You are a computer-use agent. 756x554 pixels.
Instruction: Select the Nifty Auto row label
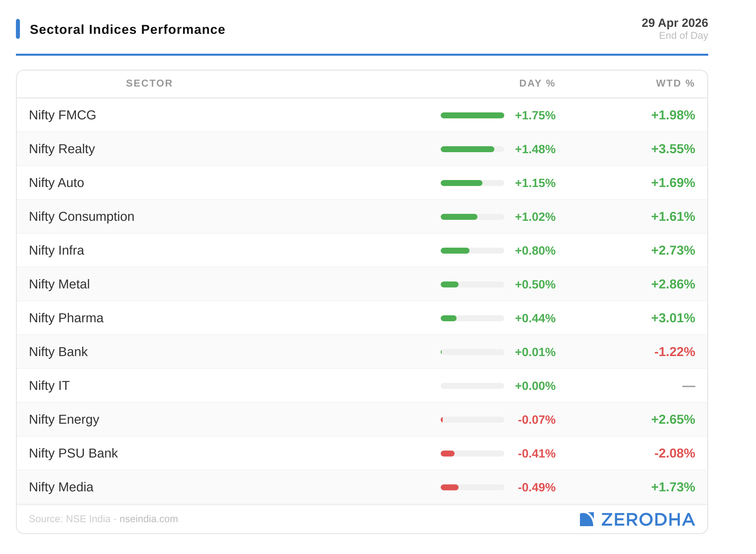coord(56,183)
